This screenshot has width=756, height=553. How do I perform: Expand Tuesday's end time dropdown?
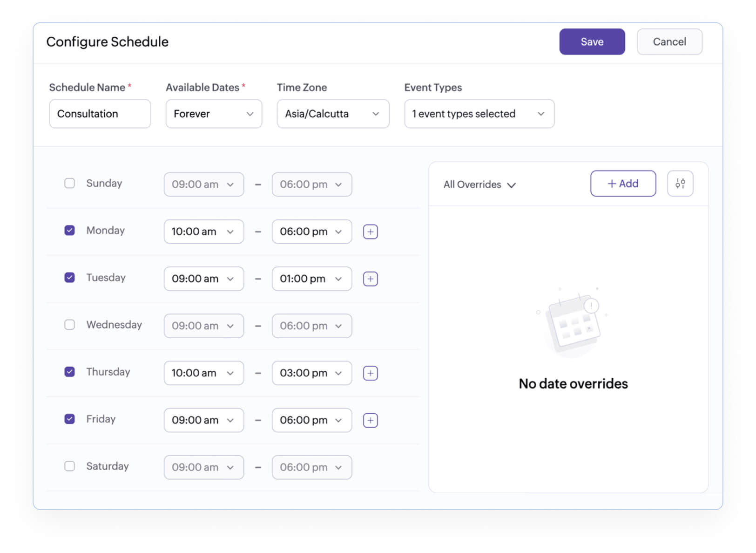[339, 279]
